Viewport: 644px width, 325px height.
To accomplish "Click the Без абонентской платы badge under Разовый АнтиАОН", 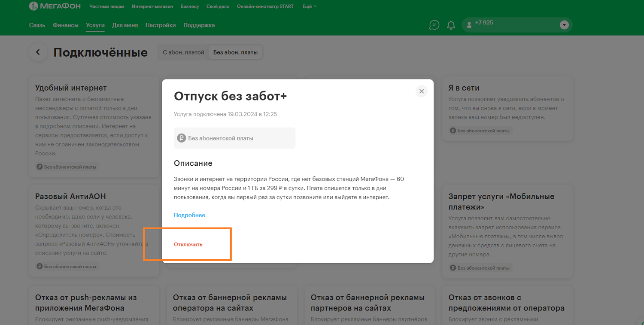I will tap(67, 267).
